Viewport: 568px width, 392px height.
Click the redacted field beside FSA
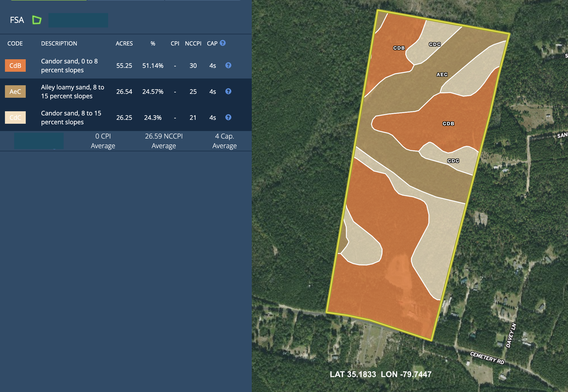pos(78,20)
